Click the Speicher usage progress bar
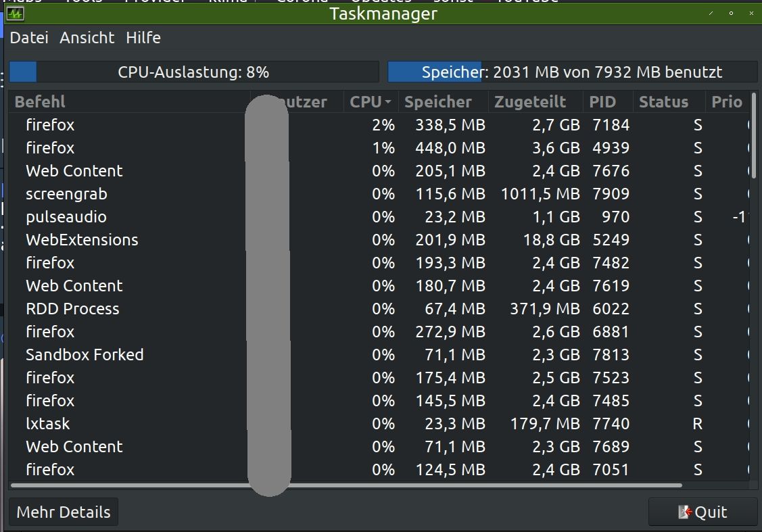Viewport: 762px width, 532px height. (x=571, y=72)
